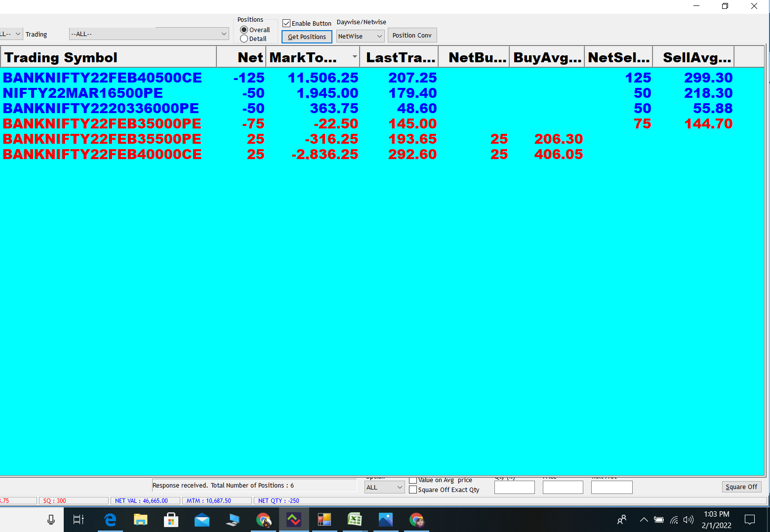This screenshot has height=532, width=770.
Task: Sort by BuyAvg... column header
Action: 547,57
